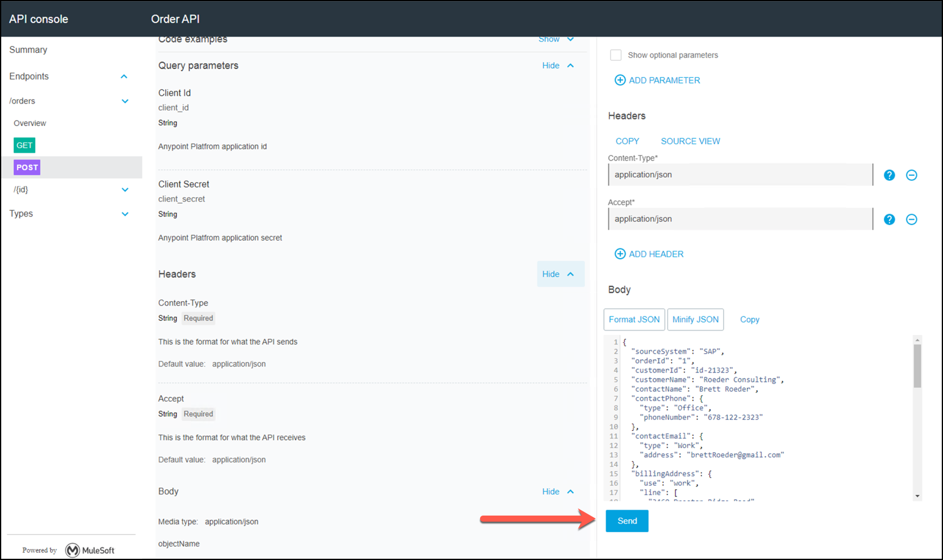Click the body editor scroll down arrow
943x560 pixels.
point(917,496)
